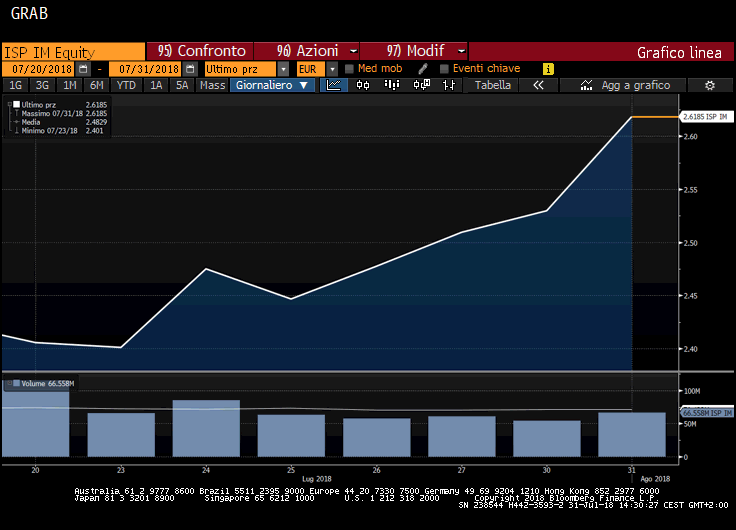Select the YTD time range
This screenshot has width=736, height=530.
[x=126, y=86]
